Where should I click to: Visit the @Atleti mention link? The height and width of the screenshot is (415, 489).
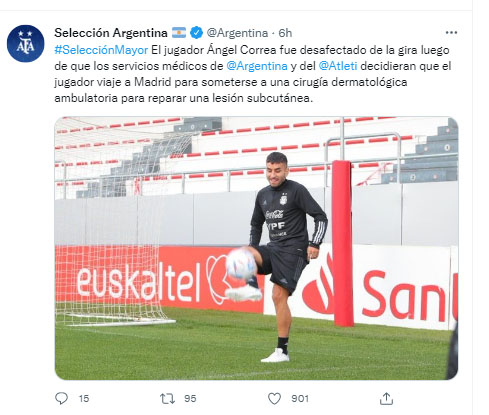pyautogui.click(x=338, y=66)
